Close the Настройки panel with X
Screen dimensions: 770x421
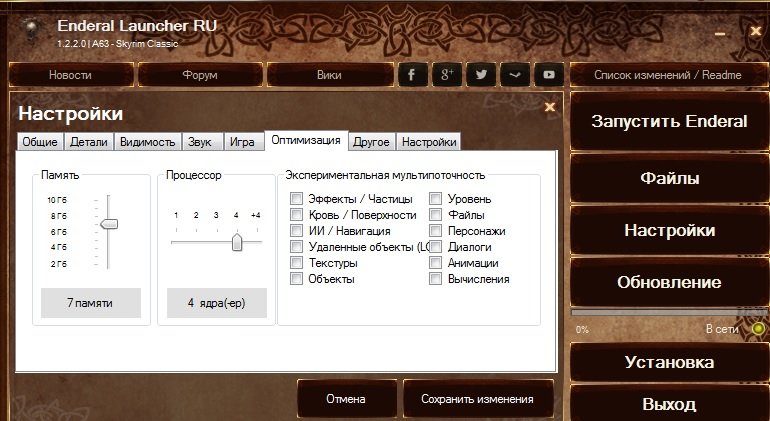click(x=549, y=106)
